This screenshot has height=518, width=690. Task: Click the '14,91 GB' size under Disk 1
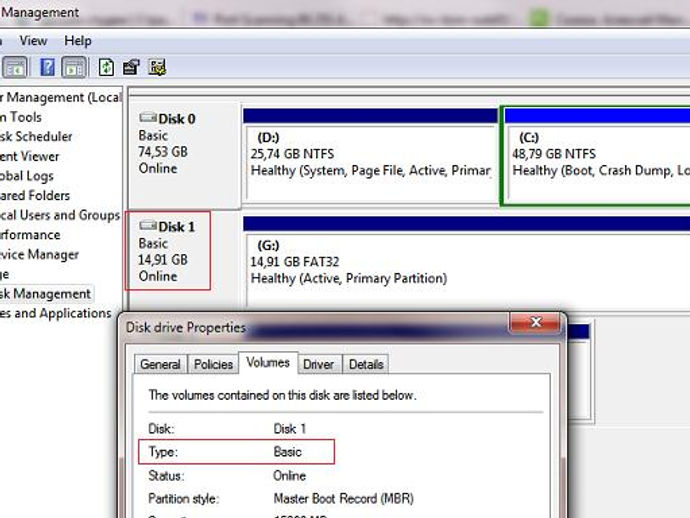163,260
